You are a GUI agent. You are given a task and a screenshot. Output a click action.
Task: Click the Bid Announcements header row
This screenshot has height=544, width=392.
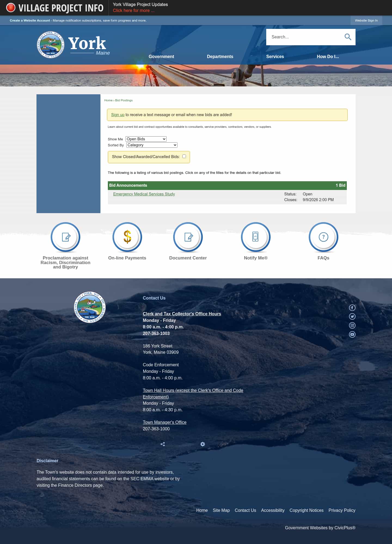[227, 185]
